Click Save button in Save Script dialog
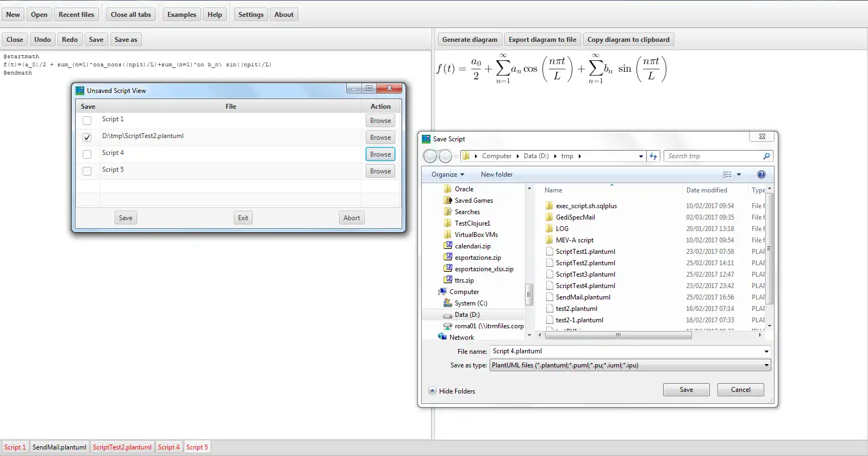Image resolution: width=868 pixels, height=456 pixels. (686, 390)
